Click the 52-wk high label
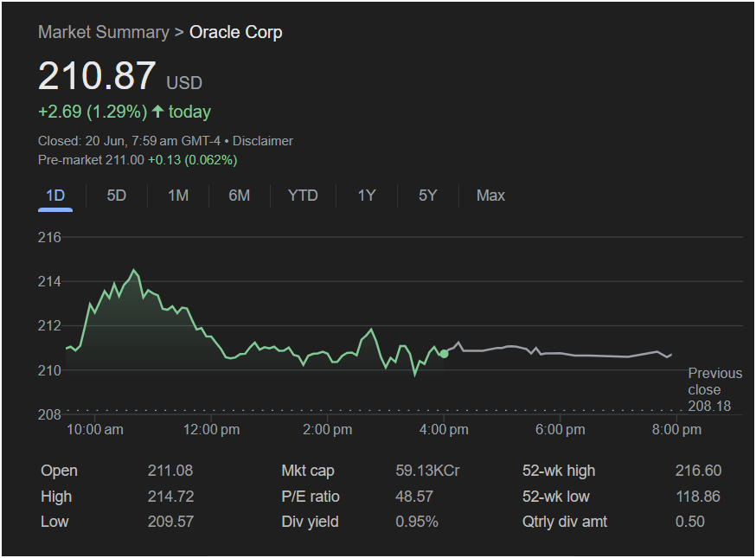 pos(559,471)
